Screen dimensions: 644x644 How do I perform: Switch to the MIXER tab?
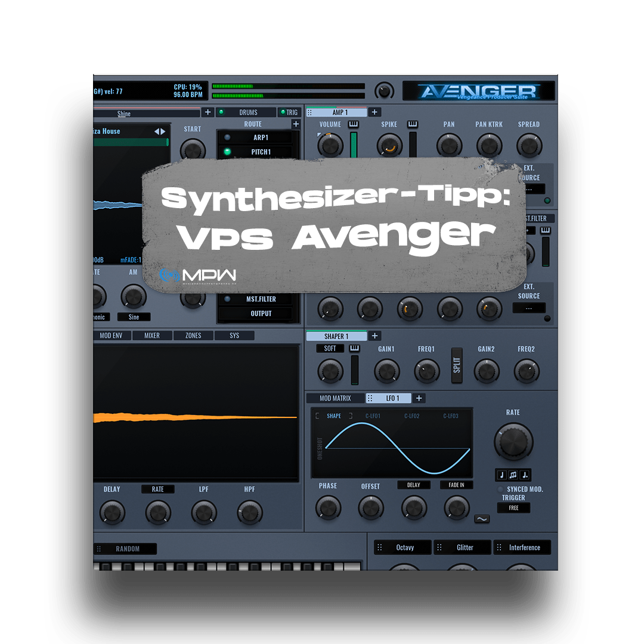[x=152, y=336]
